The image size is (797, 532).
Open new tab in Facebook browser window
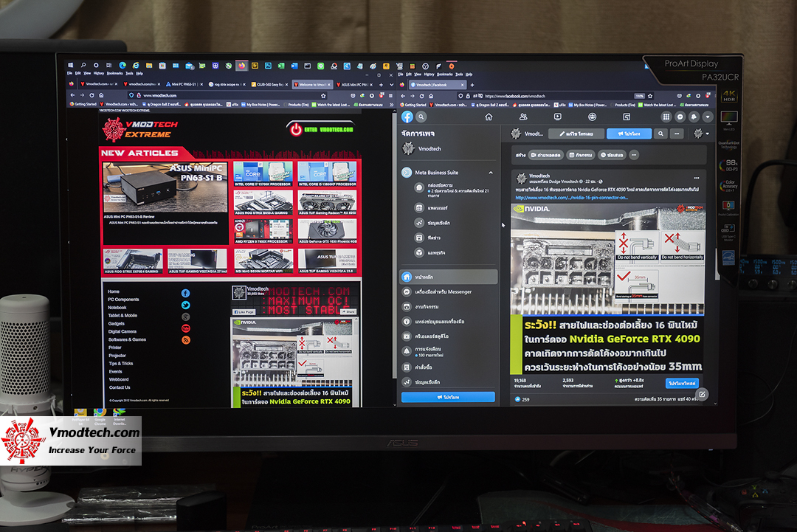[472, 85]
